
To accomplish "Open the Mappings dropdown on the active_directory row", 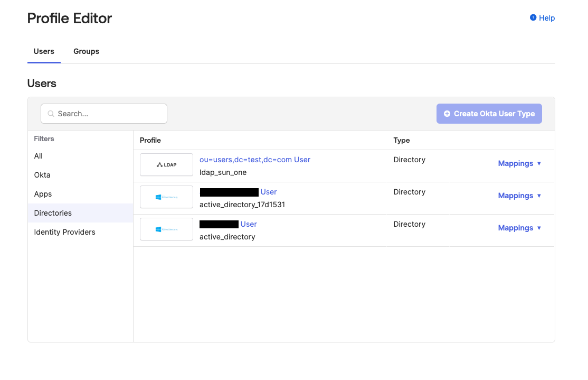I will tap(520, 228).
